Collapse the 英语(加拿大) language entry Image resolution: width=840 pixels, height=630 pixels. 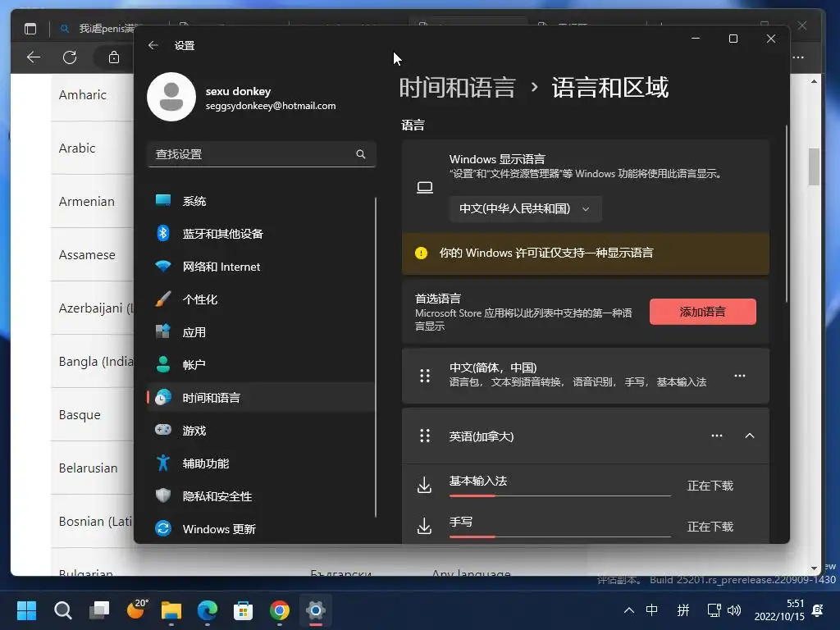(750, 436)
